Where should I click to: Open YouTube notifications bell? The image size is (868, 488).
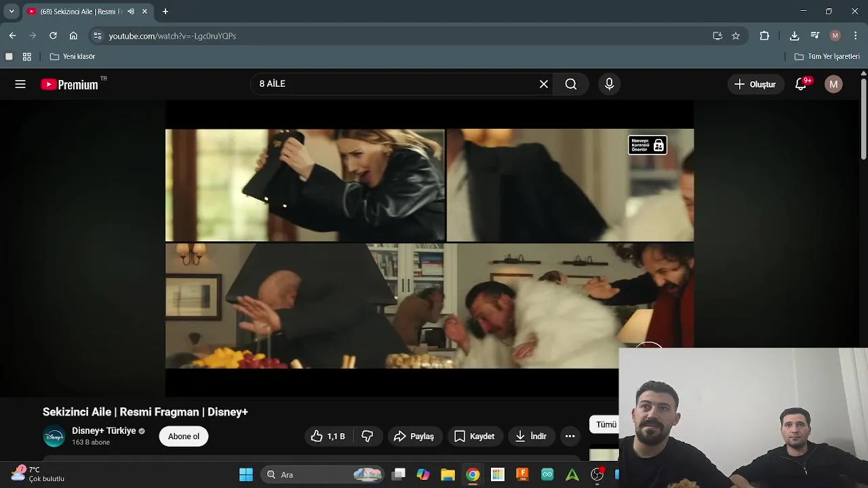(801, 84)
